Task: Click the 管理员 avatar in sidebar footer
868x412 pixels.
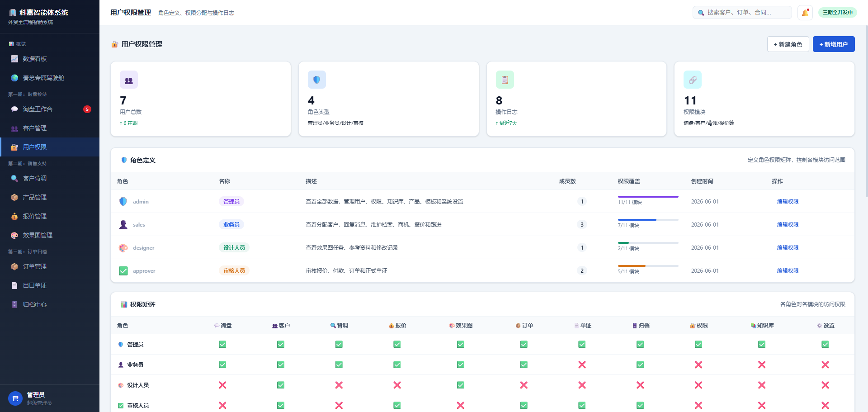Action: tap(15, 398)
